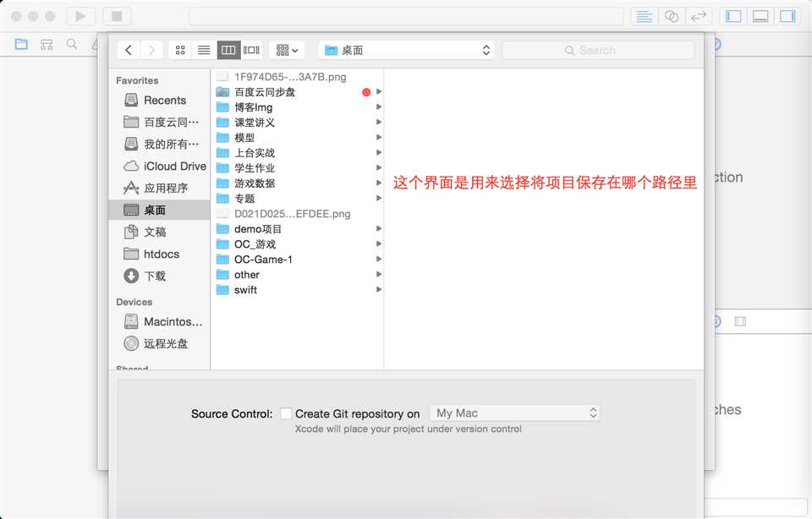
Task: Select the 游戏数据 folder
Action: click(298, 183)
